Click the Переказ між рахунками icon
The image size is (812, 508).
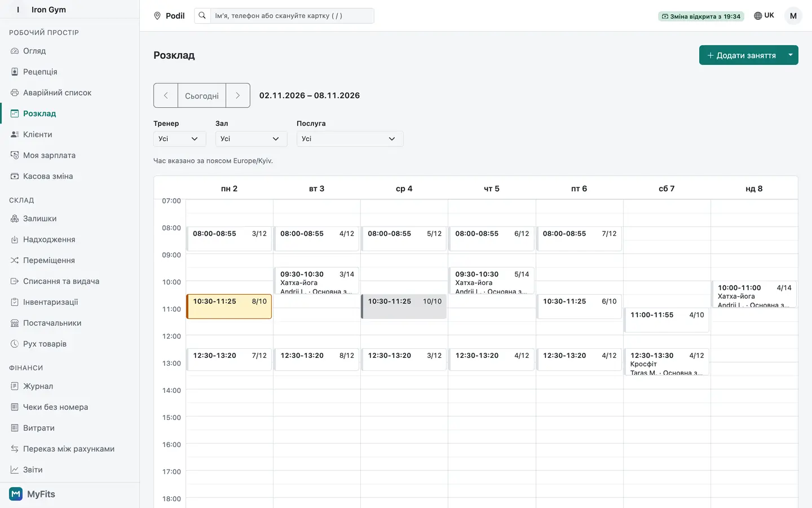(x=15, y=449)
